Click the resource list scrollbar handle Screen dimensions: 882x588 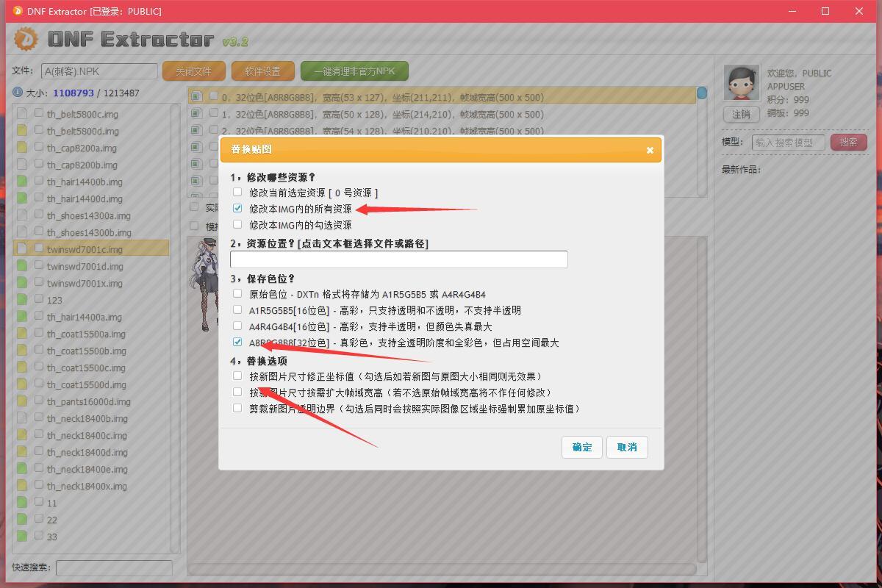tap(702, 93)
